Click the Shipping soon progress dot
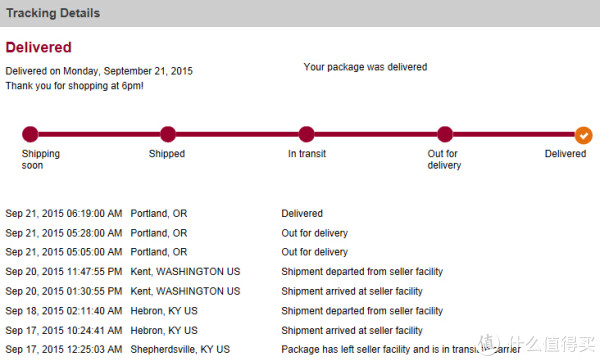Screen dimensions: 600x361 30,134
